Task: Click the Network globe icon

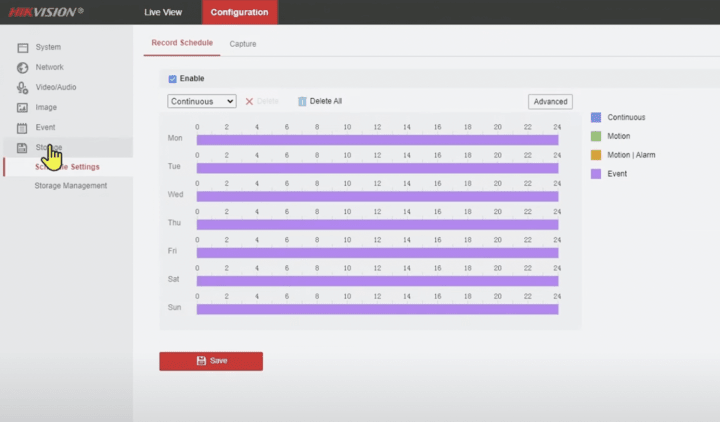Action: pyautogui.click(x=22, y=67)
